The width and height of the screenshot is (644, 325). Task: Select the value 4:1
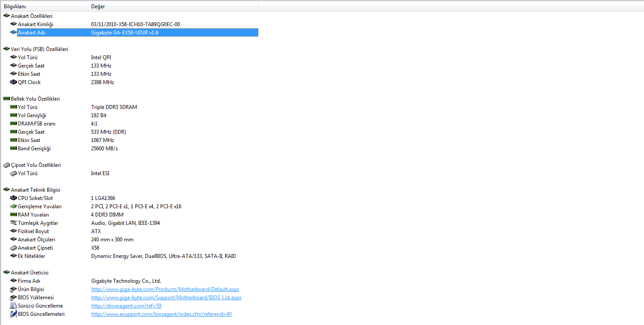pyautogui.click(x=94, y=124)
